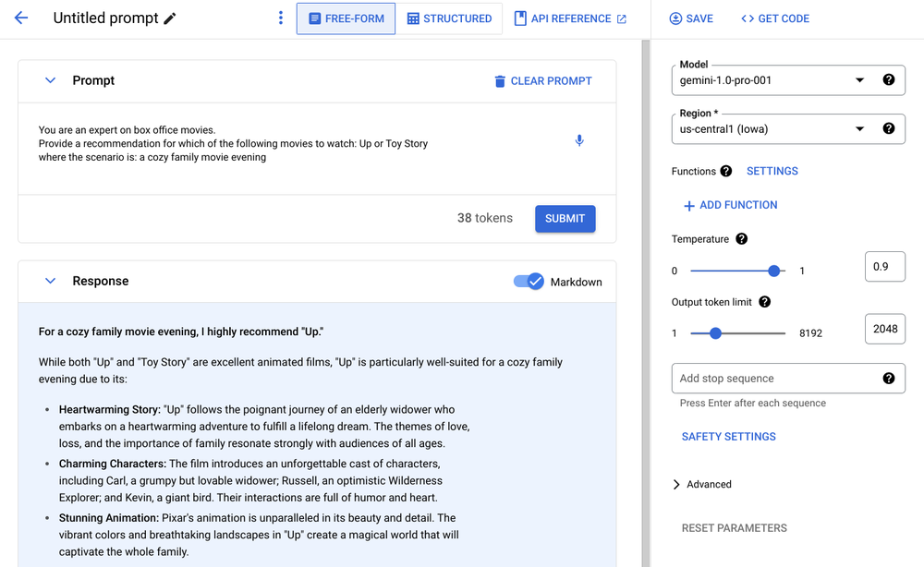The height and width of the screenshot is (567, 924).
Task: Click the help icon beside Temperature
Action: point(741,239)
